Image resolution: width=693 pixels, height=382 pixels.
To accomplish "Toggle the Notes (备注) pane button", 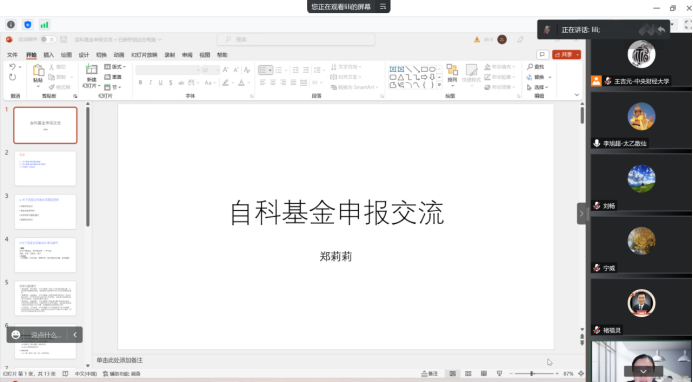I will pos(430,374).
